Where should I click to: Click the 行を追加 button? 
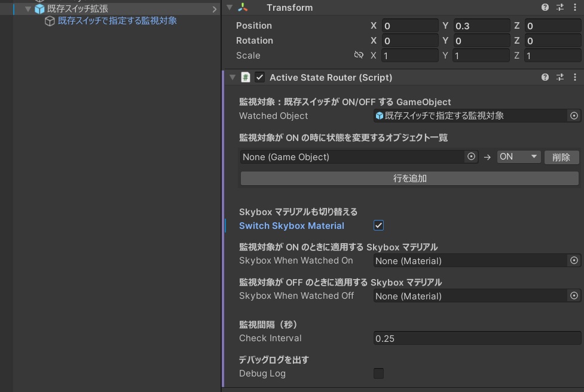tap(409, 178)
